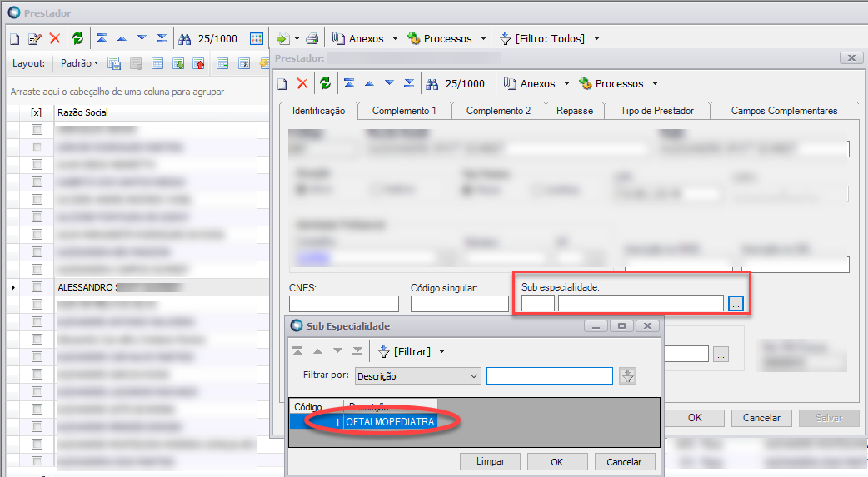Click Limpar in Sub Especialidade dialog
This screenshot has height=477, width=868.
click(491, 461)
